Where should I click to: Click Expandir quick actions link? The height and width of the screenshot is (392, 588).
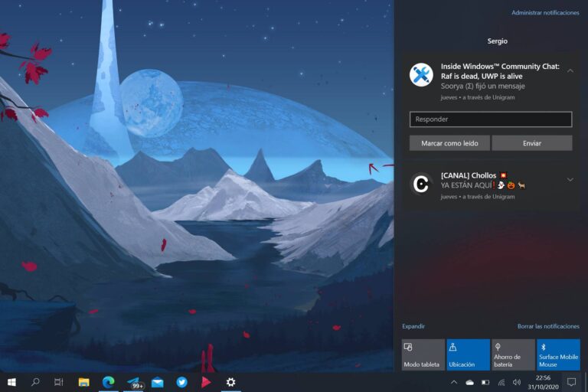click(x=413, y=326)
